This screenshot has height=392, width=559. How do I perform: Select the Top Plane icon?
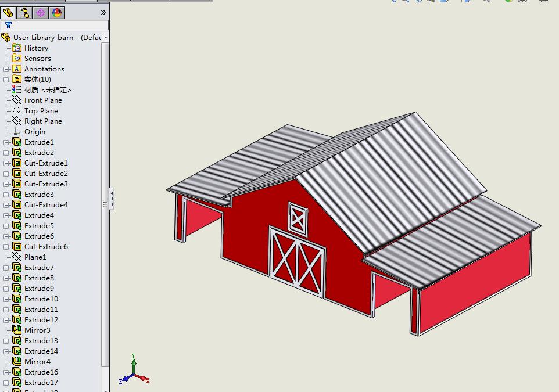(17, 110)
